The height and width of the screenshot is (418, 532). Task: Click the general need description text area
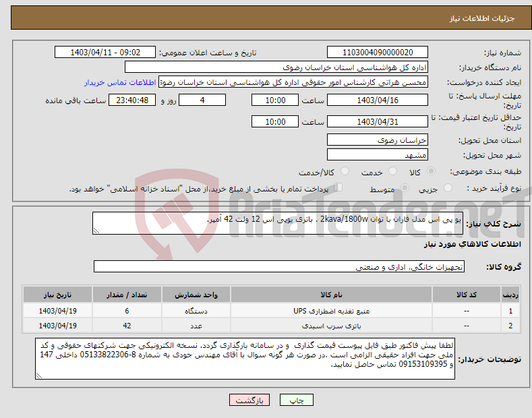pos(278,223)
